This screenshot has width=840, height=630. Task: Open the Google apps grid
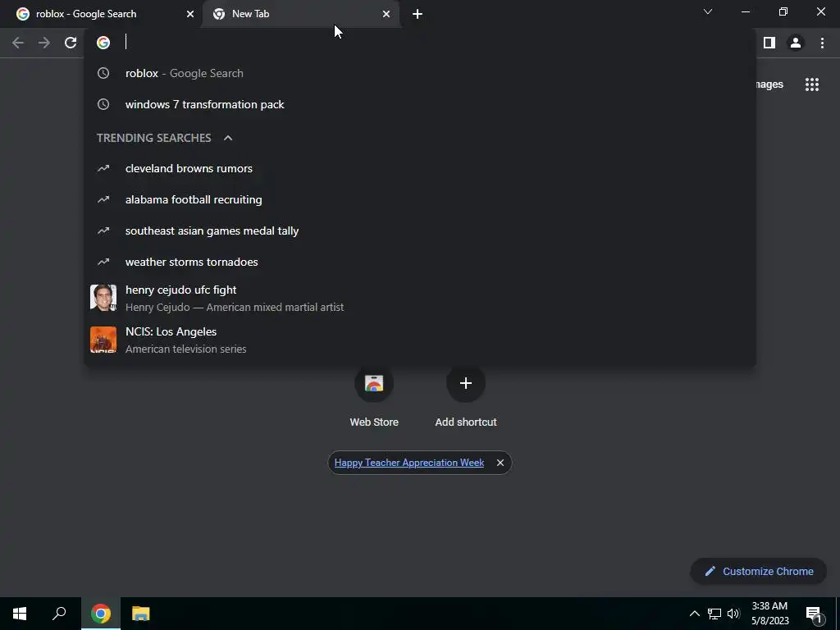pos(812,84)
